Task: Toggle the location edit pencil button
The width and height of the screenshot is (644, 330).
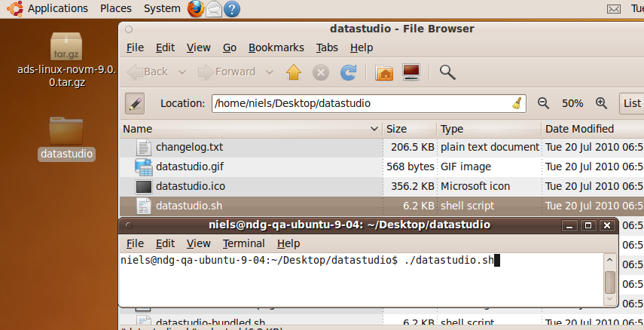Action: [135, 103]
